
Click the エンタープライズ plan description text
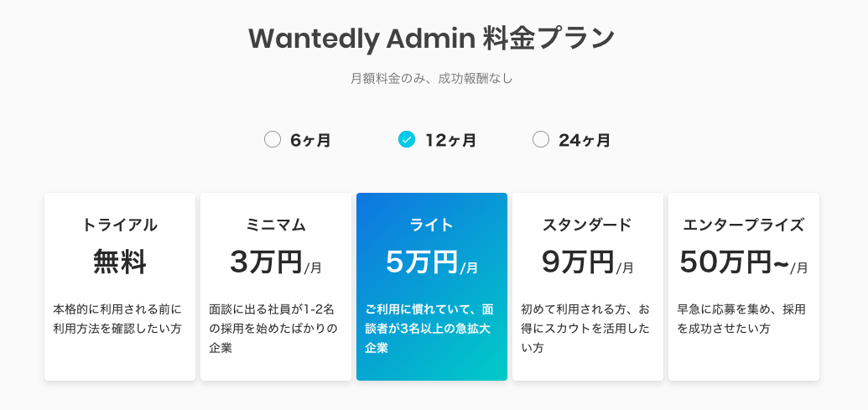741,319
